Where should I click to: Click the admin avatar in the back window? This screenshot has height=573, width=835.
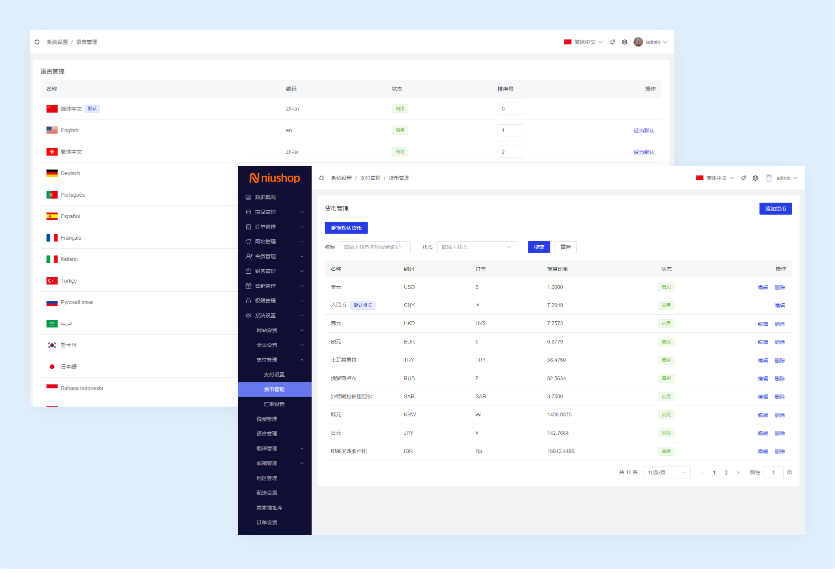pyautogui.click(x=638, y=42)
